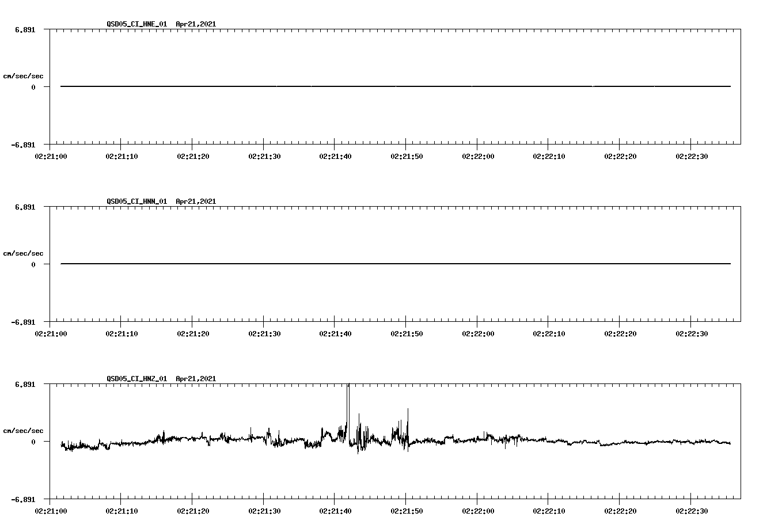Click the cm/sec/sec label on bottom plot

[x=24, y=429]
